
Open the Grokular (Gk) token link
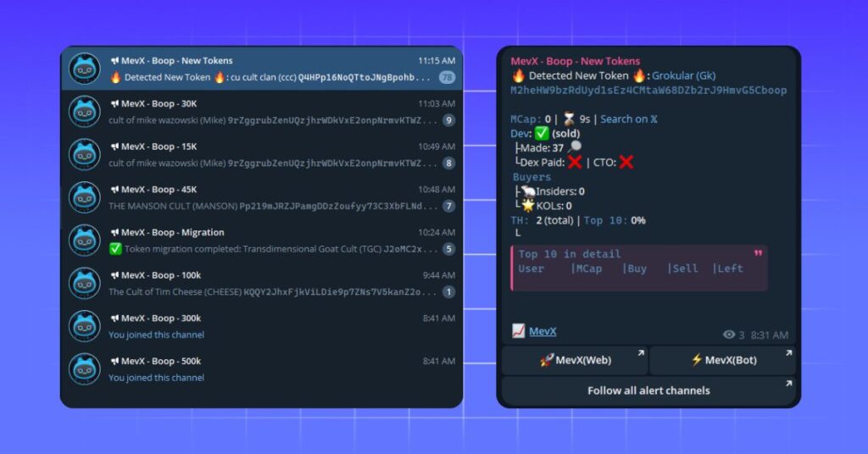tap(684, 75)
